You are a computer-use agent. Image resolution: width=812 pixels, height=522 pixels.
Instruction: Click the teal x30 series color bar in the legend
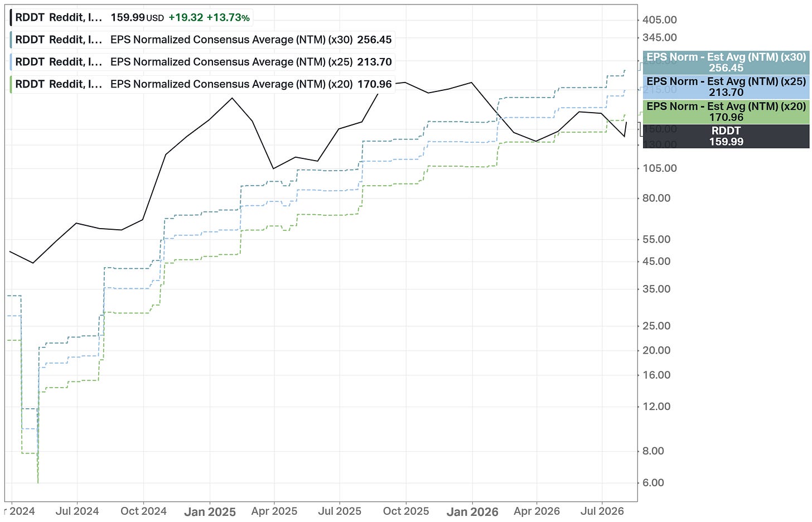pos(11,40)
